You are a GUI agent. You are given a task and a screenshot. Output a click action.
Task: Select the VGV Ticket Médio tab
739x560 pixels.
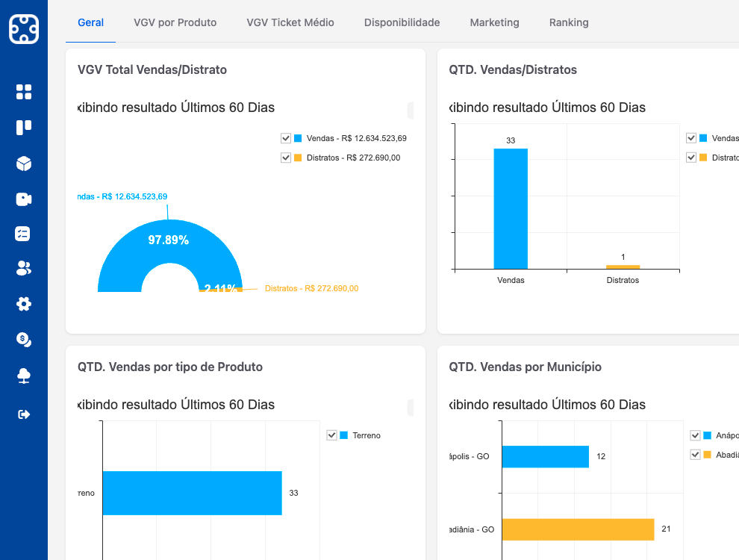tap(290, 22)
